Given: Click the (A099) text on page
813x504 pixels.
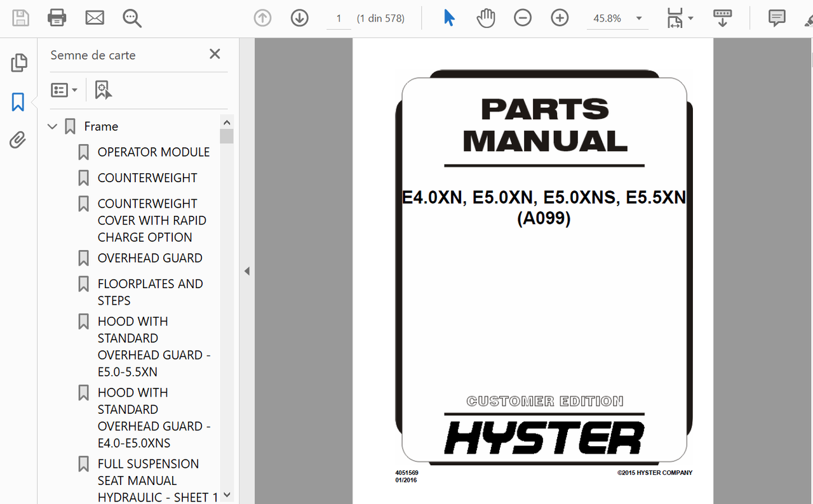Looking at the screenshot, I should 544,218.
